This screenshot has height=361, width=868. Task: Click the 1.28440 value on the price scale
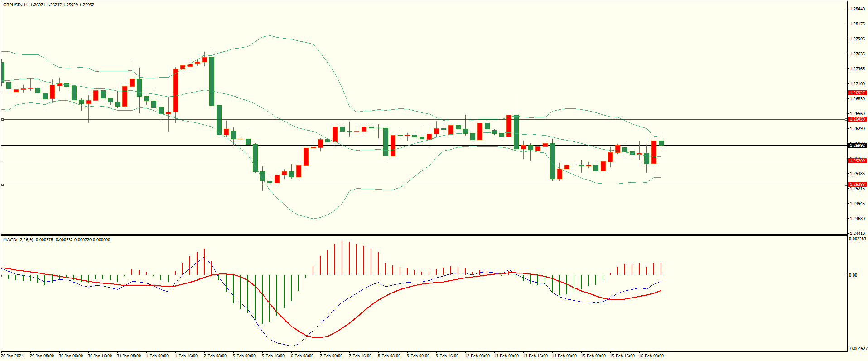pyautogui.click(x=857, y=9)
